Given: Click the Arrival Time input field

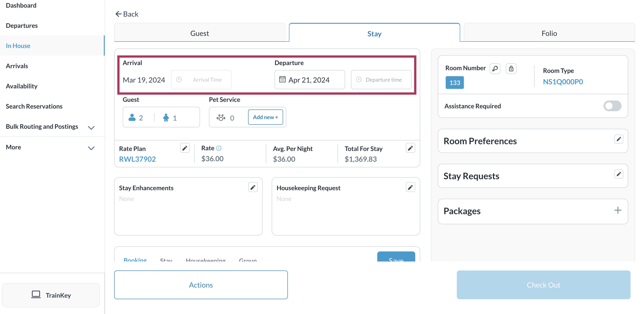Looking at the screenshot, I should 201,80.
